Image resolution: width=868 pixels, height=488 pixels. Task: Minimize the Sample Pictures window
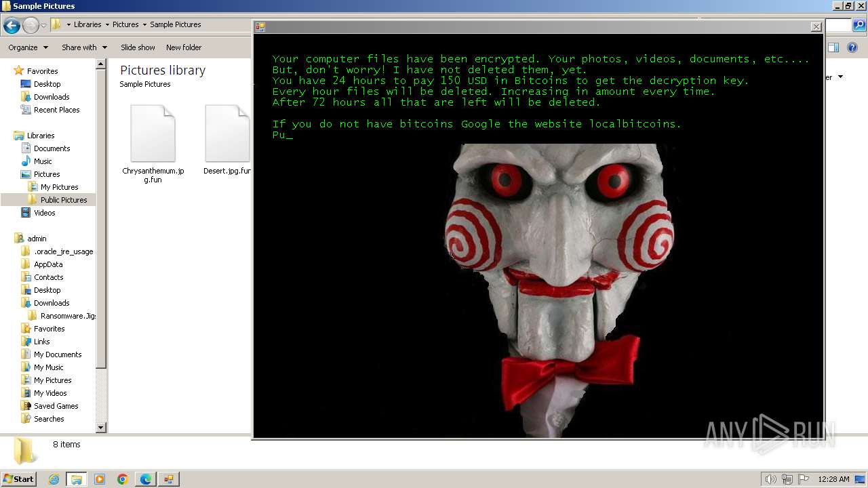coord(837,6)
